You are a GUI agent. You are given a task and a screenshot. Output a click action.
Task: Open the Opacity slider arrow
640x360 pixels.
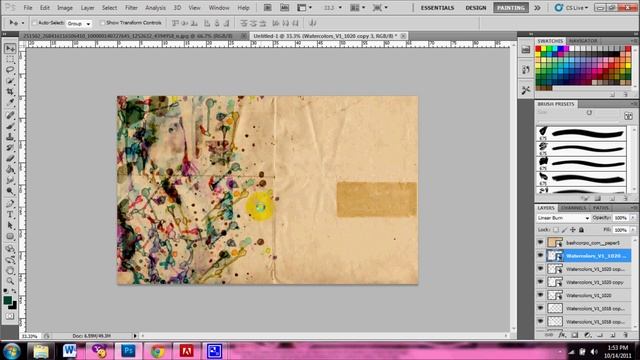pos(633,218)
